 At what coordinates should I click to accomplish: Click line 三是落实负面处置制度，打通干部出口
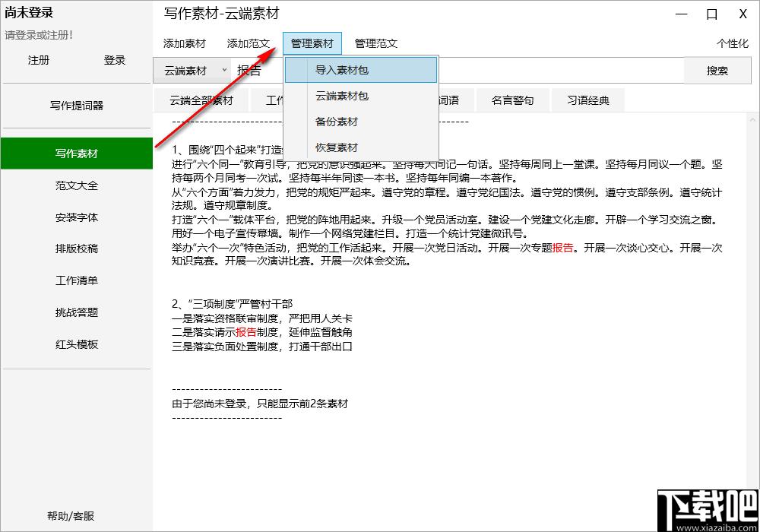pos(261,347)
